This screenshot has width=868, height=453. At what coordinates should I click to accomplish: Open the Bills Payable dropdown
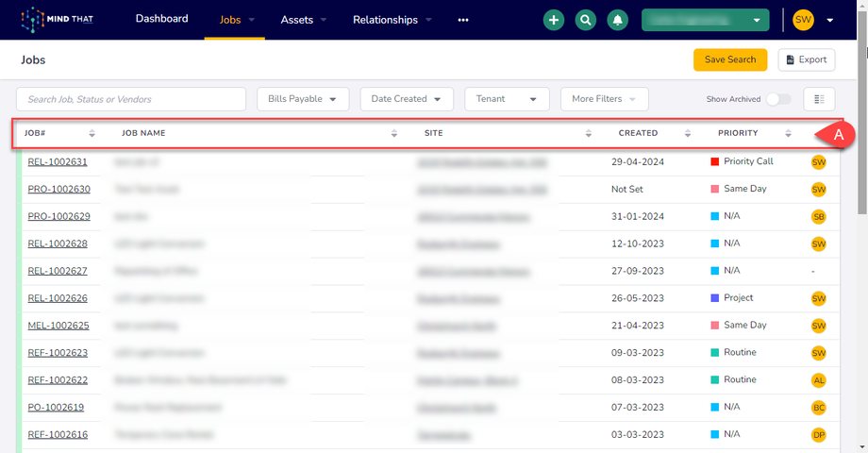[x=303, y=99]
